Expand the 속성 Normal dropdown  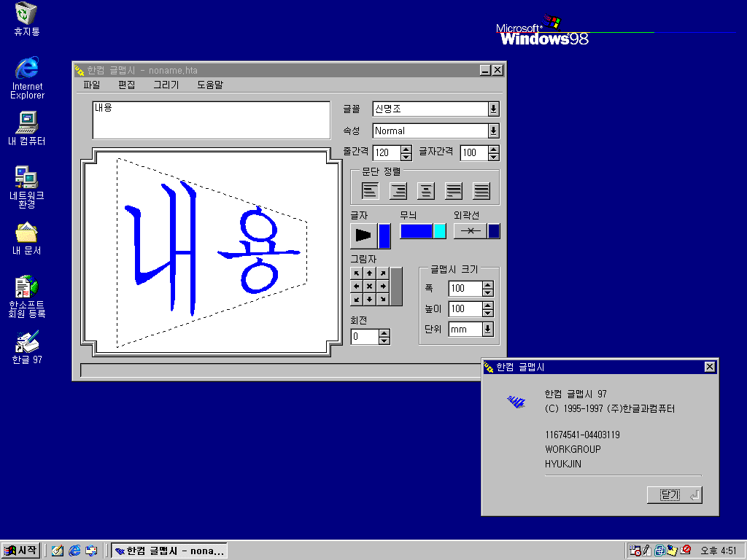tap(494, 131)
